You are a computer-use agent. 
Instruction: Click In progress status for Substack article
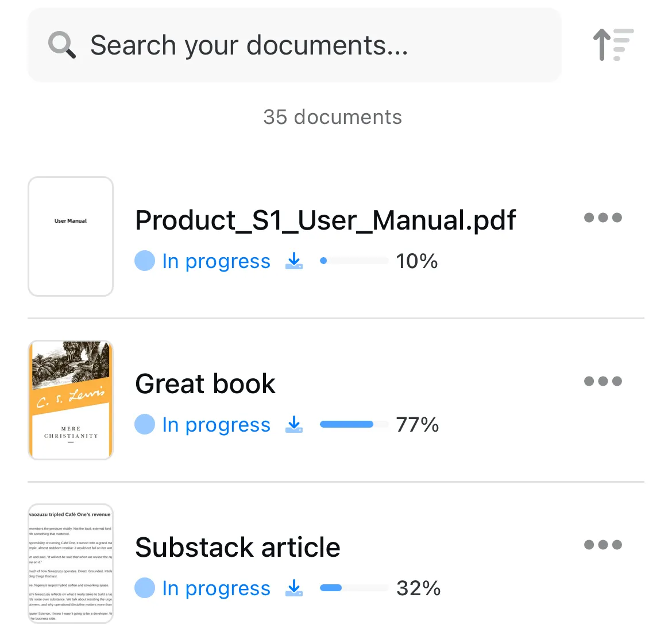pos(216,588)
